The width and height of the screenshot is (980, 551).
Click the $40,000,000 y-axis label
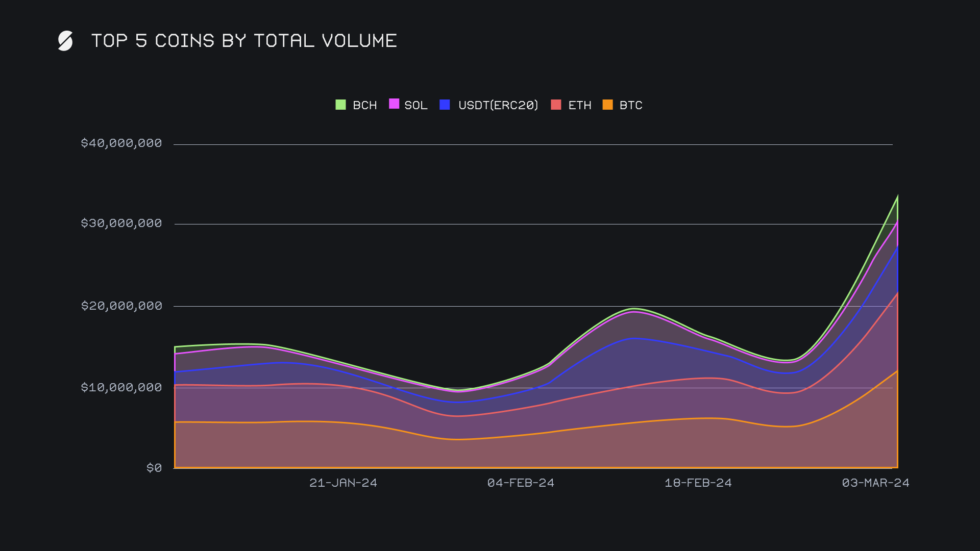point(121,143)
